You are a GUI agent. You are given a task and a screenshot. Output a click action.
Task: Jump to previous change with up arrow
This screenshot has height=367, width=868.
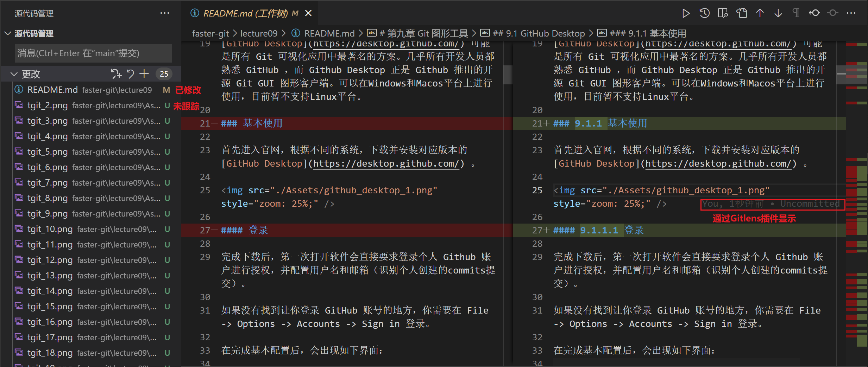[760, 13]
